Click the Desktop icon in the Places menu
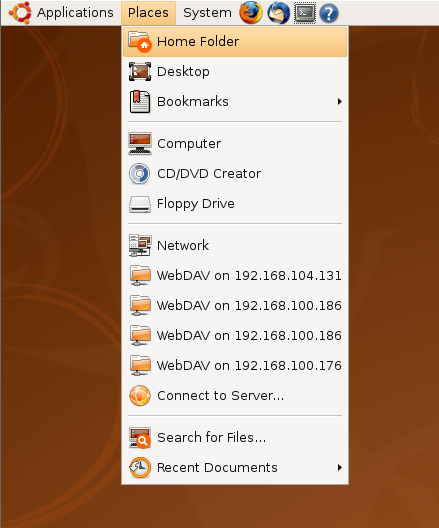This screenshot has height=528, width=439. coord(140,71)
